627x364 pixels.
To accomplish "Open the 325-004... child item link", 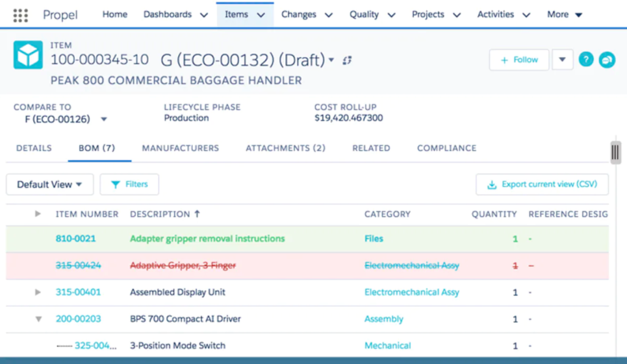I will (96, 346).
